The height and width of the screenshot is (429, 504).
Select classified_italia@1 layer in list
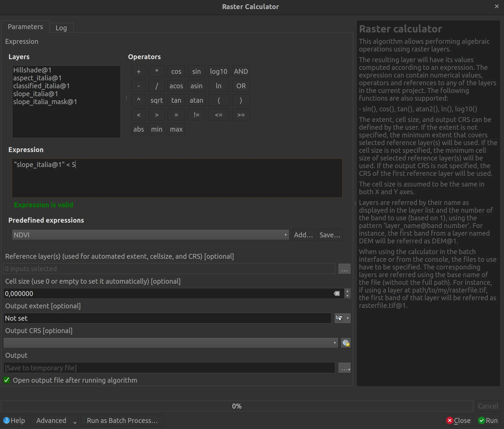click(x=42, y=86)
